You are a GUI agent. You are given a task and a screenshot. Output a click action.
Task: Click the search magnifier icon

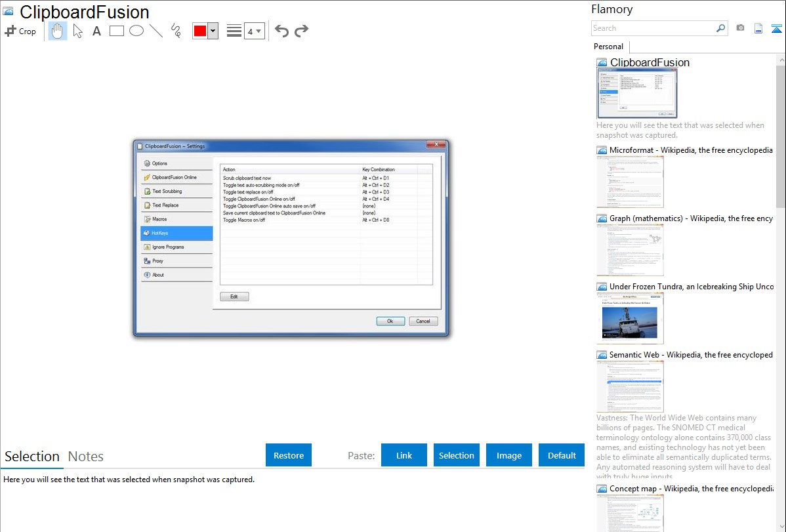[721, 28]
